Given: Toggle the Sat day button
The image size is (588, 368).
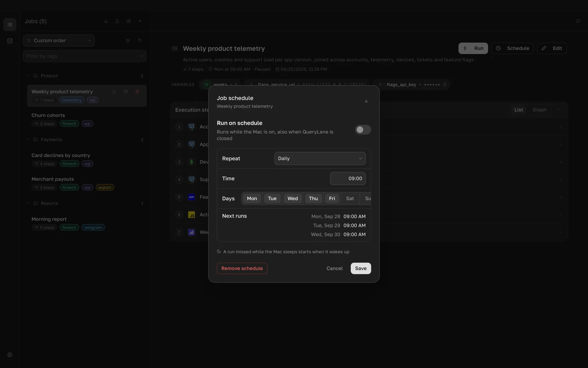Looking at the screenshot, I should [350, 198].
